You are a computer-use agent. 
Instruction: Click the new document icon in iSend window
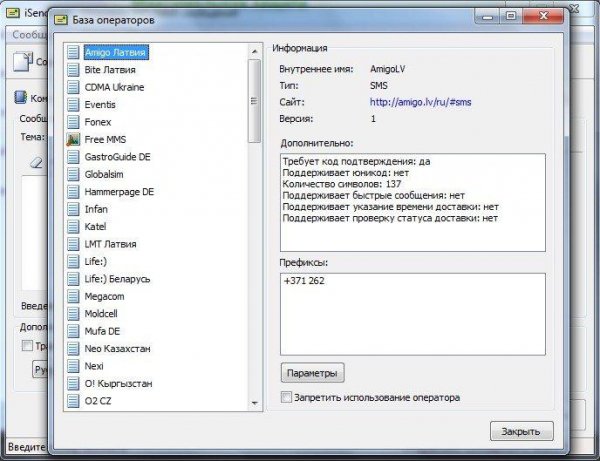(x=23, y=62)
